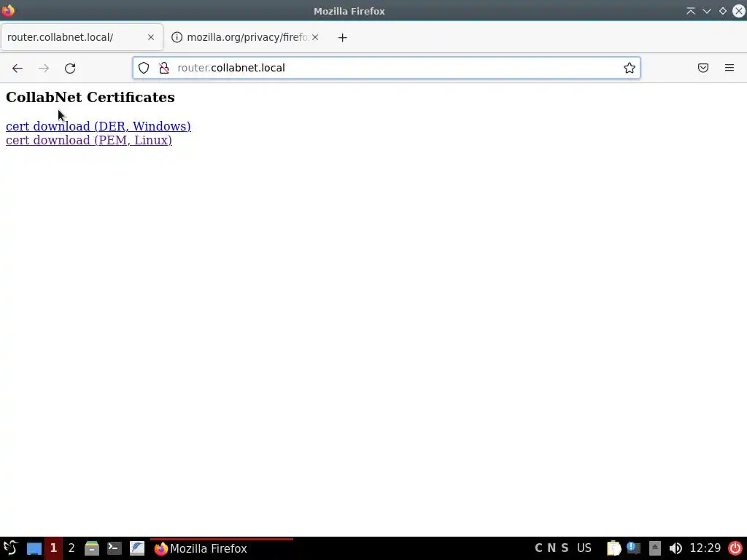Open the red power logout button
Screen dimensions: 747x560
[735, 548]
